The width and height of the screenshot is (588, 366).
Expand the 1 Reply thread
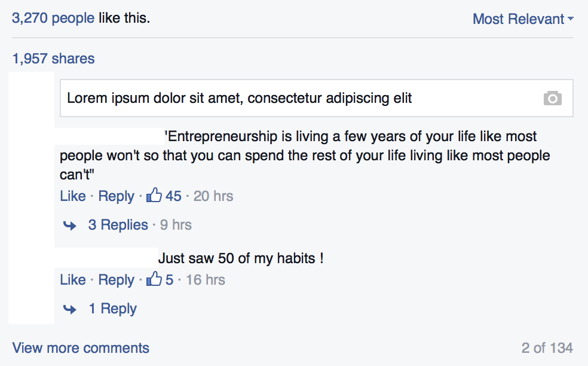[112, 309]
